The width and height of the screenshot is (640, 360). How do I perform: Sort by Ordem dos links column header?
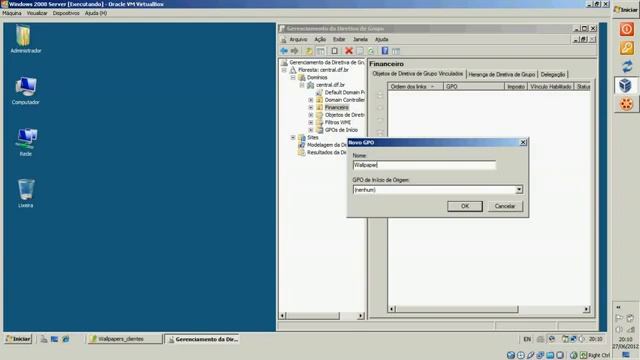click(x=416, y=87)
